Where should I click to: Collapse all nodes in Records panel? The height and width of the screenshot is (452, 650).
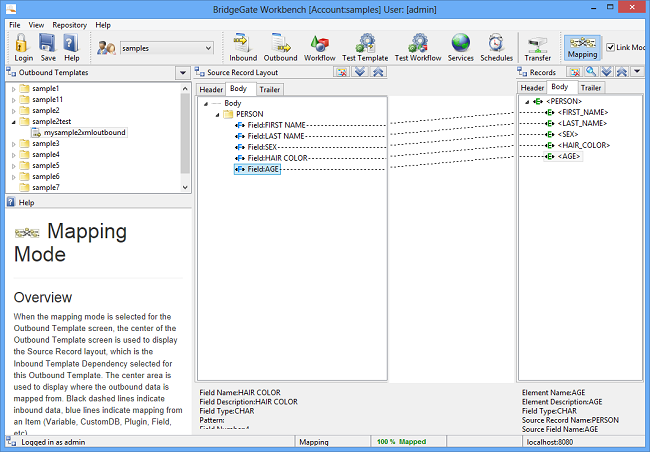tap(622, 72)
